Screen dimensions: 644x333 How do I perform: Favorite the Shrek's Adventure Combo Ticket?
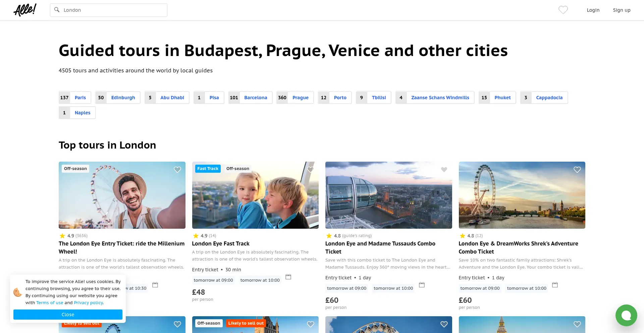click(577, 170)
